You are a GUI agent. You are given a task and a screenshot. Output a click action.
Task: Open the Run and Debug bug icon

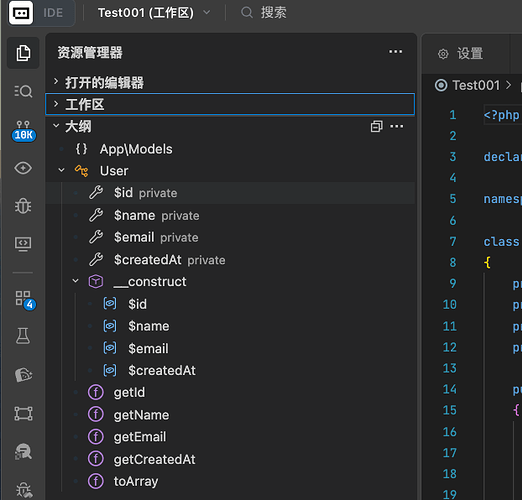(x=23, y=206)
